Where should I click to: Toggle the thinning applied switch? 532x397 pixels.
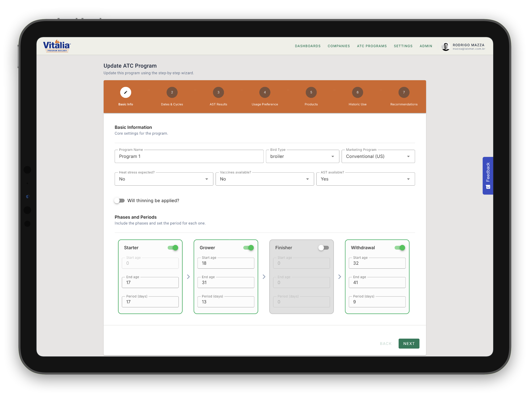(120, 201)
